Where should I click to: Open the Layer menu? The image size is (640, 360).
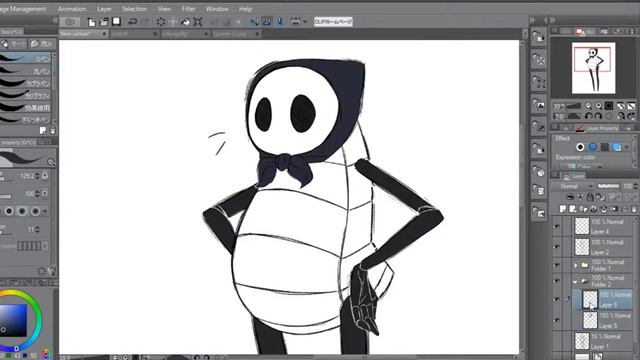tap(104, 9)
